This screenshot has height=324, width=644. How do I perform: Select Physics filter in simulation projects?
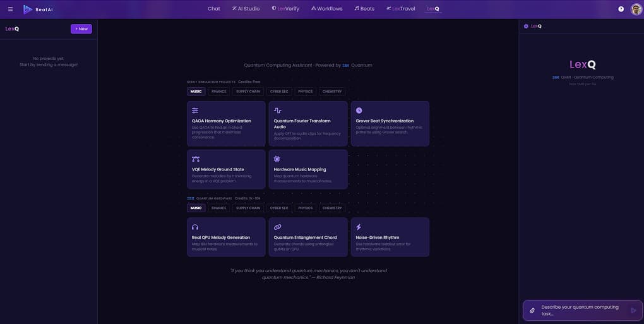coord(305,92)
